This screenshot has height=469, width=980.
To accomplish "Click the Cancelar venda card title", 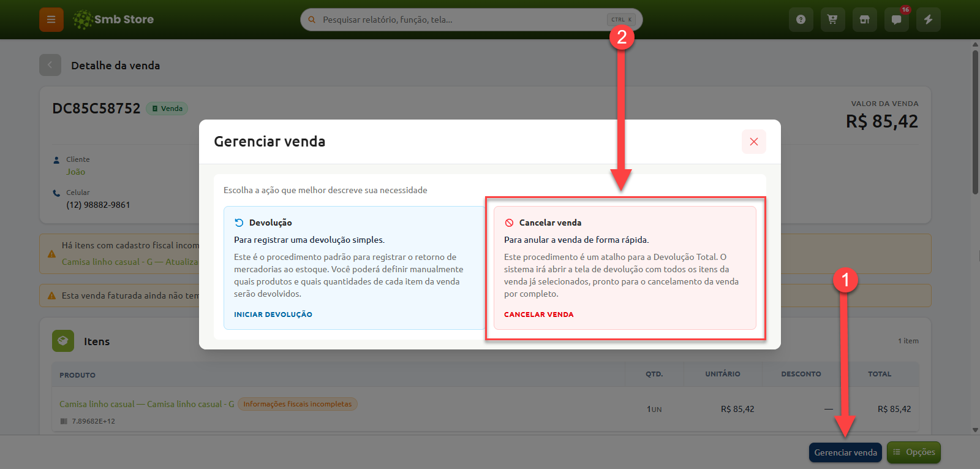I will click(550, 223).
